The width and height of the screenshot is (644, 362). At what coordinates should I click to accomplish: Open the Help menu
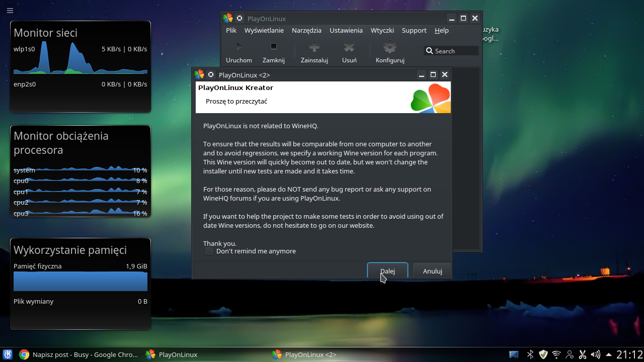[442, 30]
